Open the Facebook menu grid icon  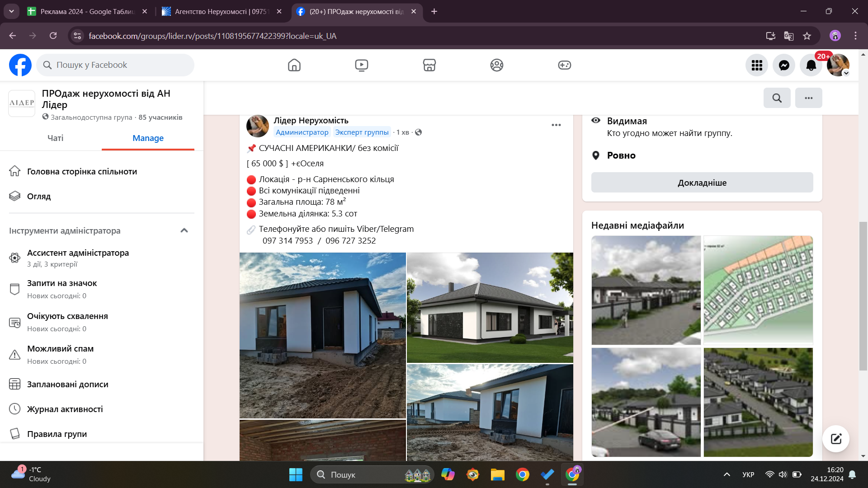(757, 65)
